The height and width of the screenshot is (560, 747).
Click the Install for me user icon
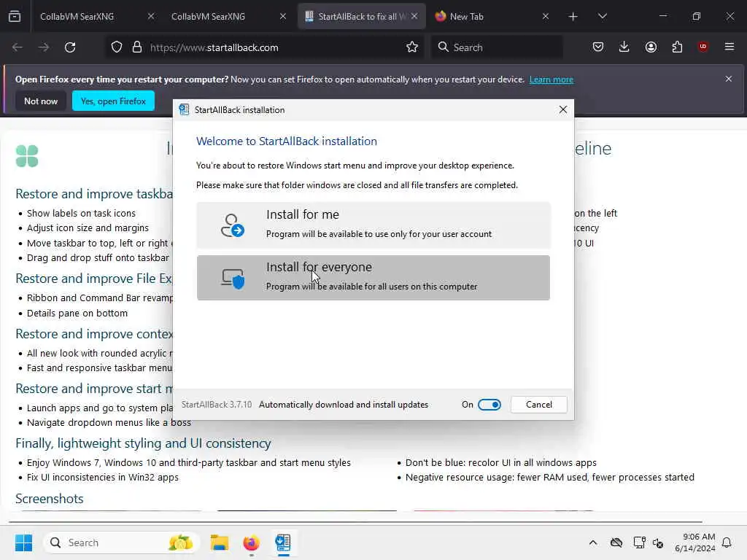(x=232, y=225)
